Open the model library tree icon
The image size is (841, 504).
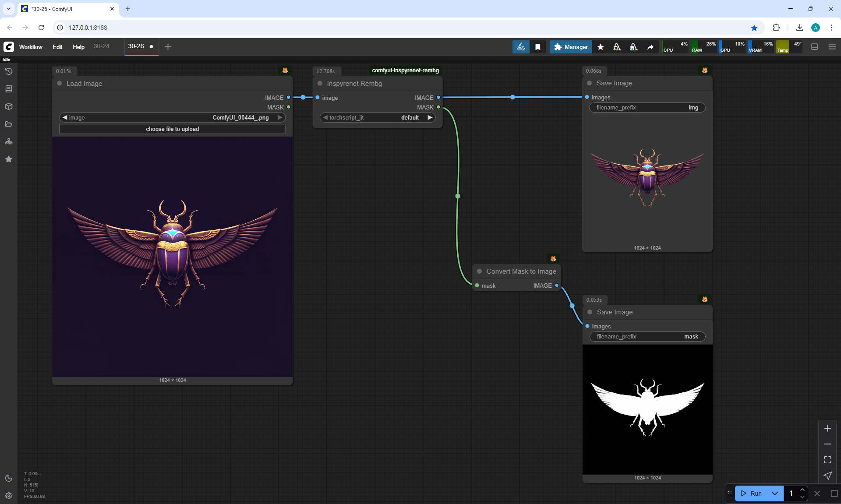[9, 141]
